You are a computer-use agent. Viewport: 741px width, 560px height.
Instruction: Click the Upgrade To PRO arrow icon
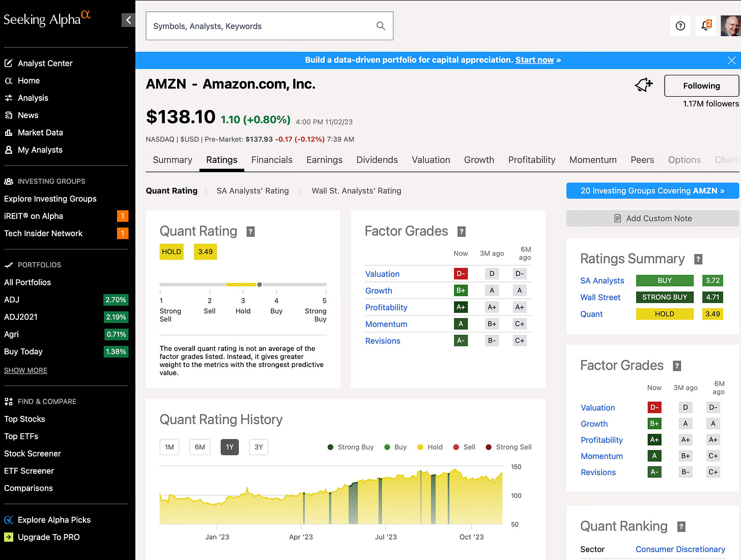[x=9, y=537]
